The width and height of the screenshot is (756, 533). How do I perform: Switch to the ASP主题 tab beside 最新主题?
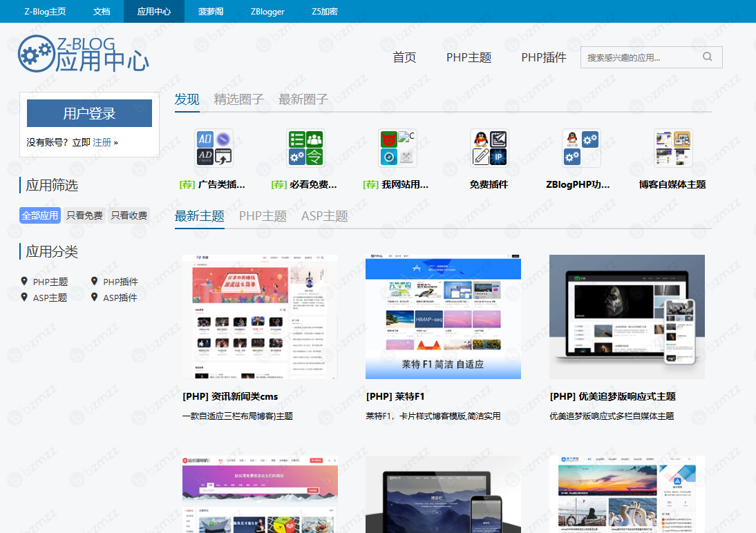point(325,216)
